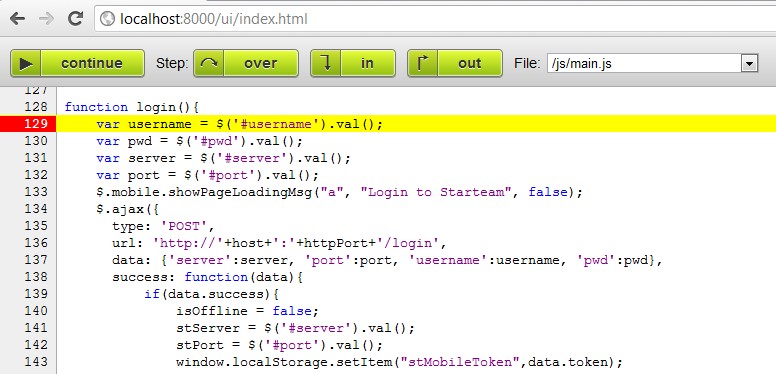Click the "type: 'POST'" code line
Screen dimensions: 776x374
163,226
